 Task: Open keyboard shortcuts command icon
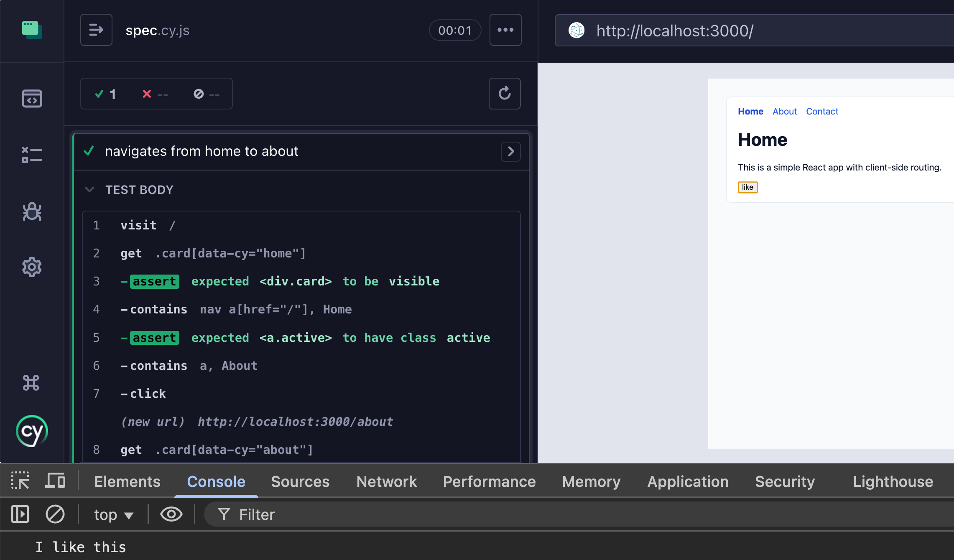coord(31,383)
